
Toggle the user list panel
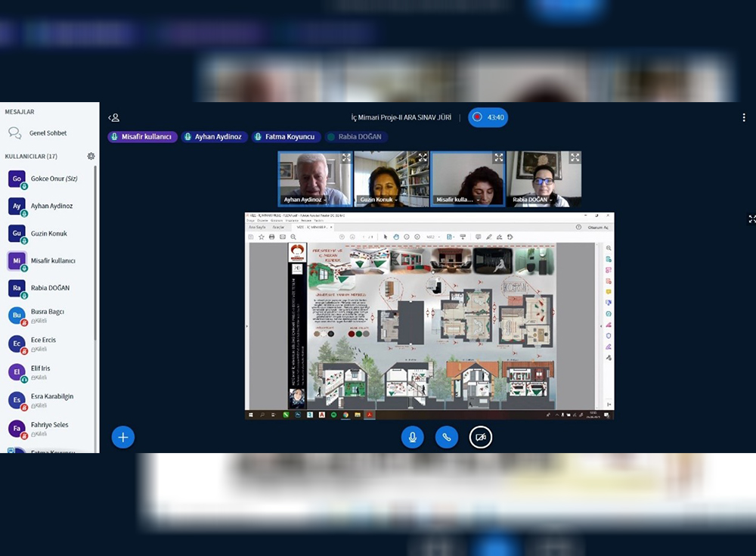(x=114, y=118)
